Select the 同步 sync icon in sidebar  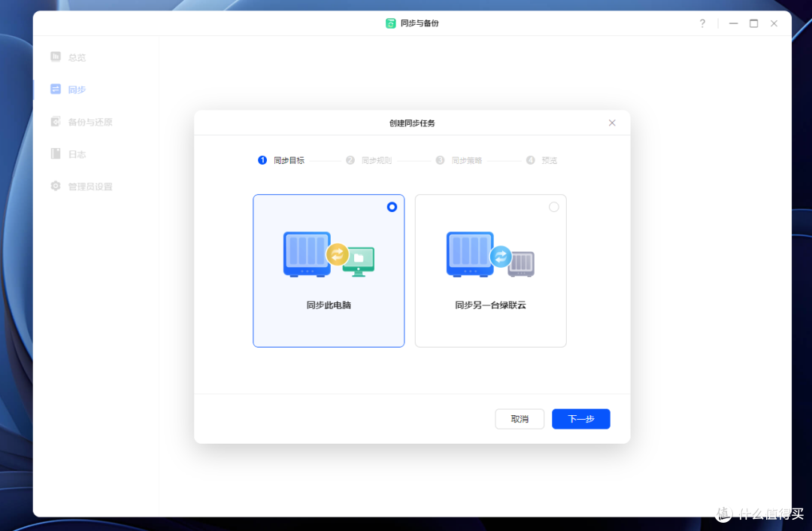(x=56, y=89)
